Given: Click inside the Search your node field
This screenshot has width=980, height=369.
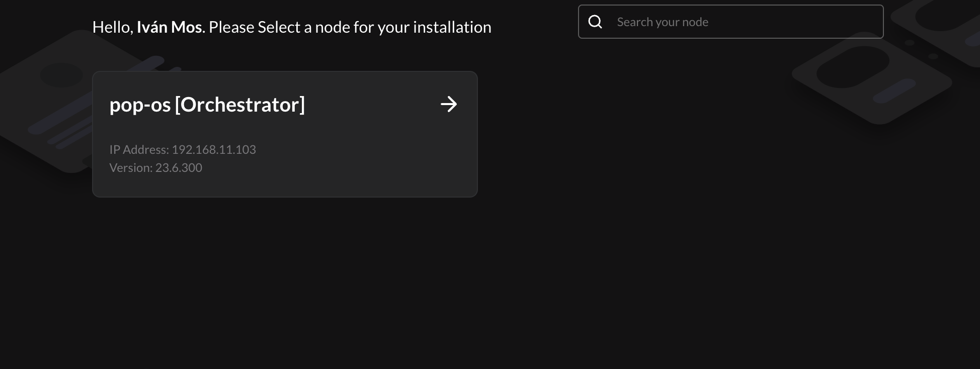Looking at the screenshot, I should (729, 22).
